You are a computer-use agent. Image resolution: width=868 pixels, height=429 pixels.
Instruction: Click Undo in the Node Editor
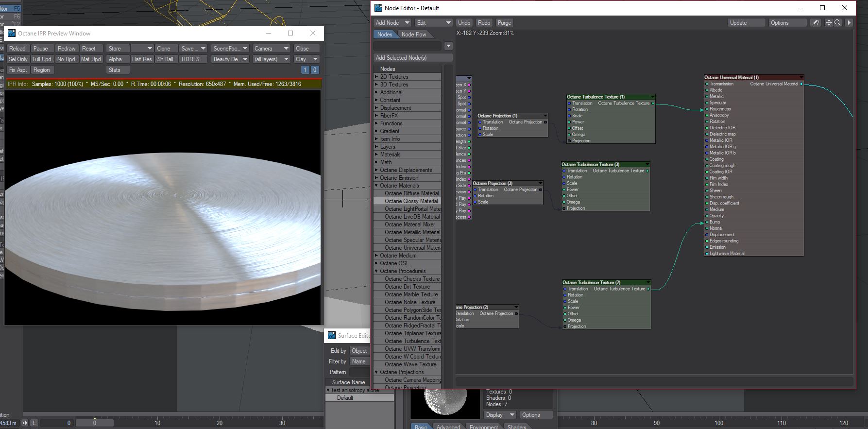464,23
